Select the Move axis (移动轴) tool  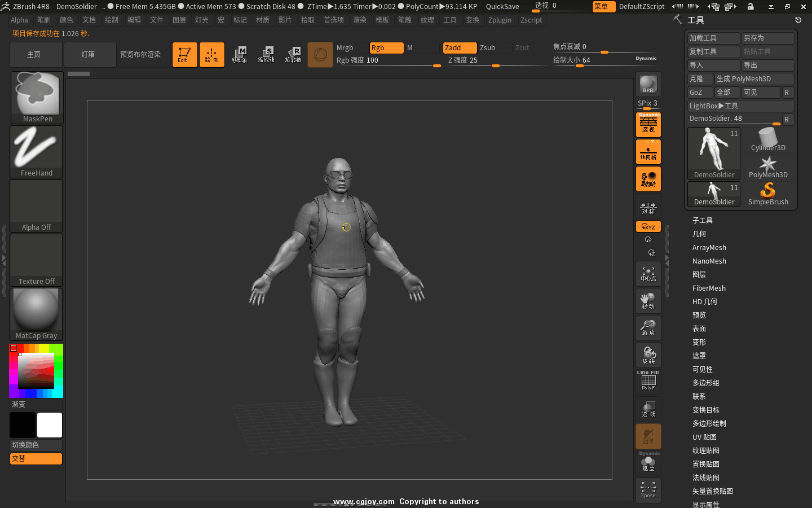(239, 55)
